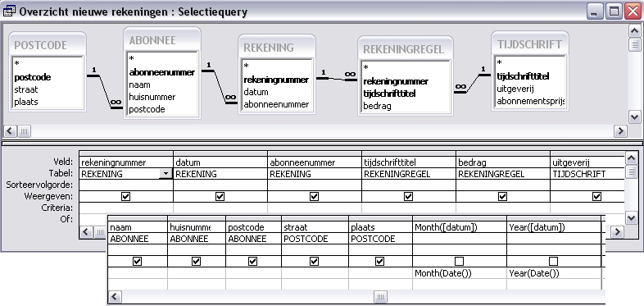Select plaats field in POSTCODE table

click(26, 102)
